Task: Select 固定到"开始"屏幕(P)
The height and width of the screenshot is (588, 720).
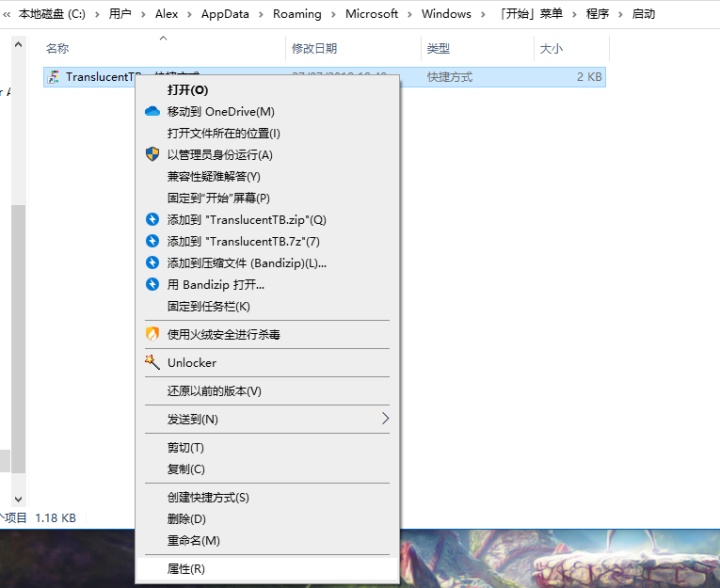Action: pyautogui.click(x=267, y=198)
